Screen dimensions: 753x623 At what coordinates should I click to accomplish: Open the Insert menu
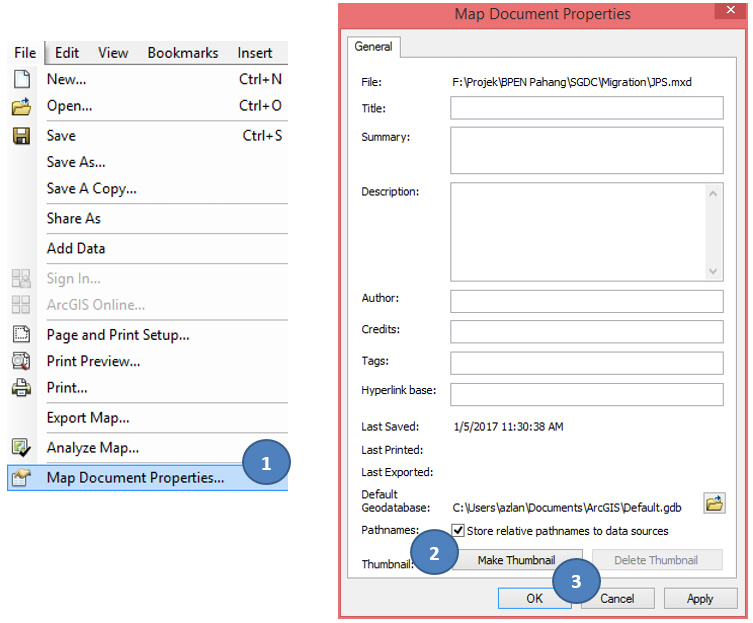255,53
